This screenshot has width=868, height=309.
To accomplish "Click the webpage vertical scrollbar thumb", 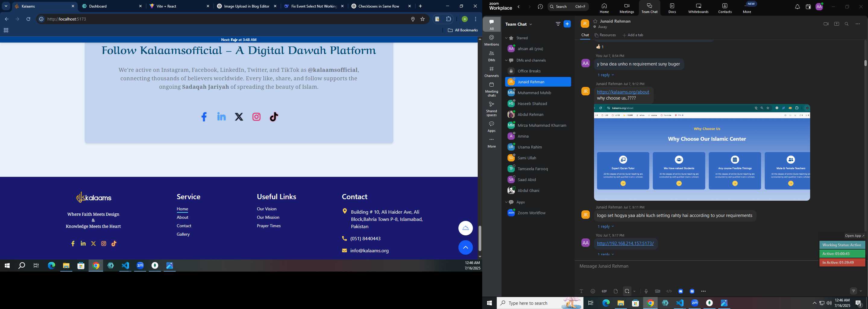I will [480, 238].
